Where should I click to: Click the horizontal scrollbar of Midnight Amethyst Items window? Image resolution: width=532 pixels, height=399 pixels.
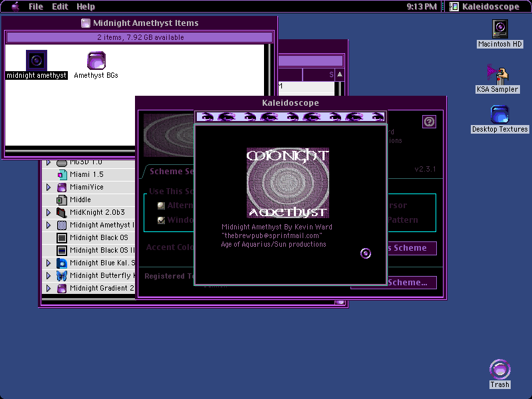coord(70,150)
